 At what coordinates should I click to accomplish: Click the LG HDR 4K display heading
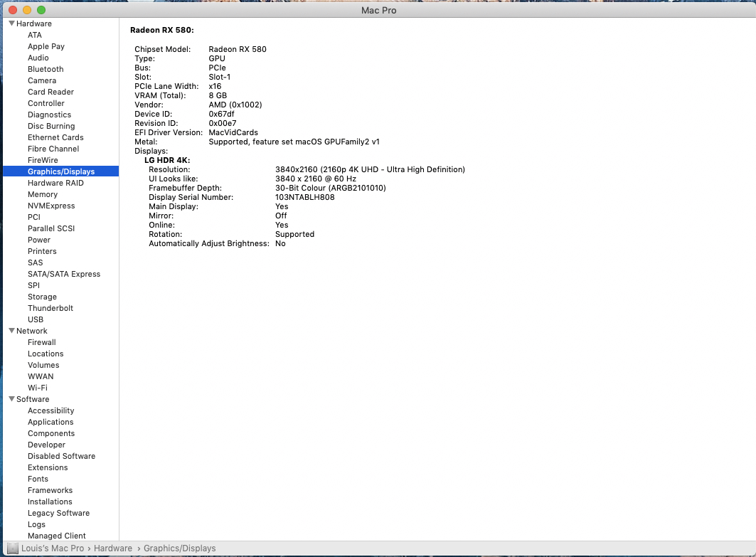[167, 160]
